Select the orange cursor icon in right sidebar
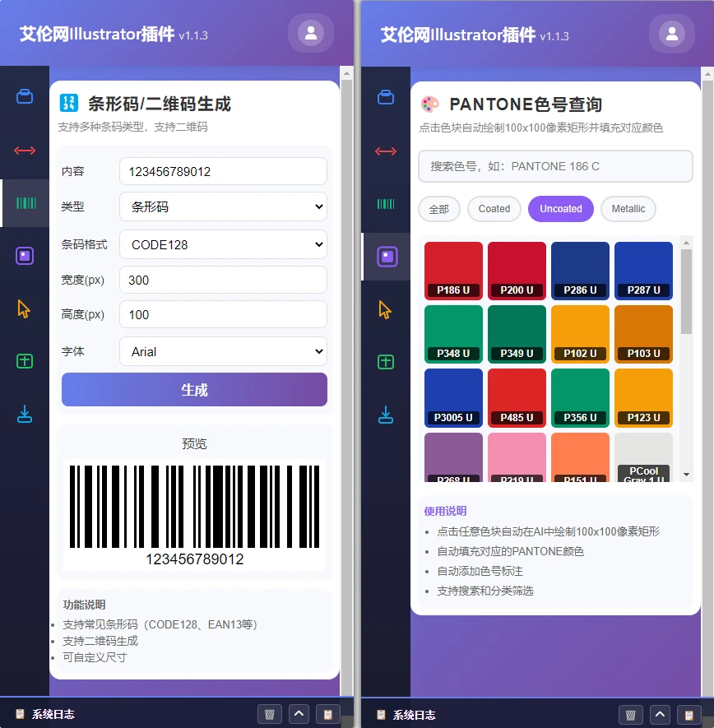This screenshot has height=728, width=714. click(x=386, y=309)
